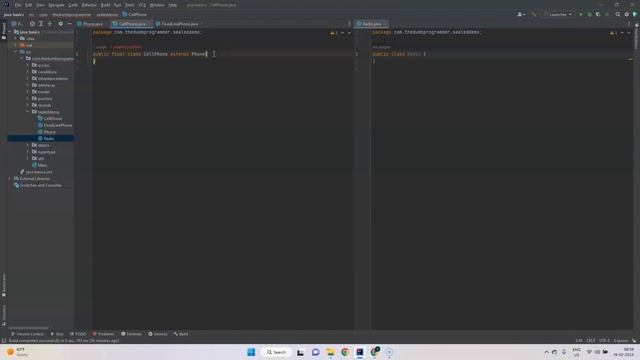
Task: Select the Radio.java tab in right editor
Action: click(x=371, y=24)
